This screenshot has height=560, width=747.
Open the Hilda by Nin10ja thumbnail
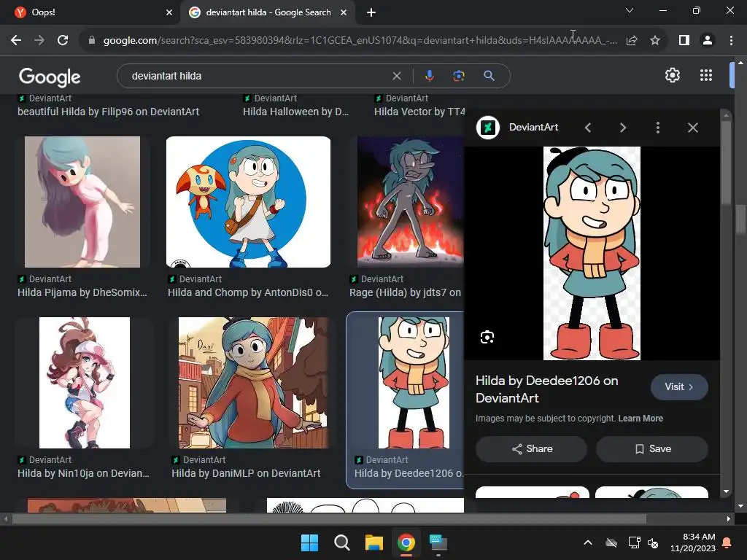[x=85, y=383]
